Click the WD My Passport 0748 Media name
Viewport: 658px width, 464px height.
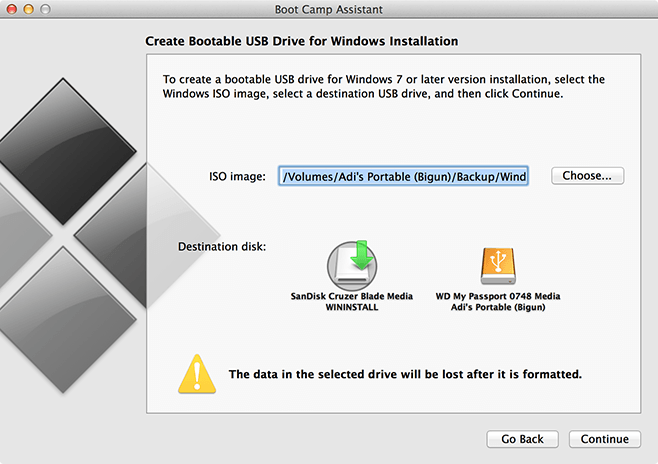(498, 296)
